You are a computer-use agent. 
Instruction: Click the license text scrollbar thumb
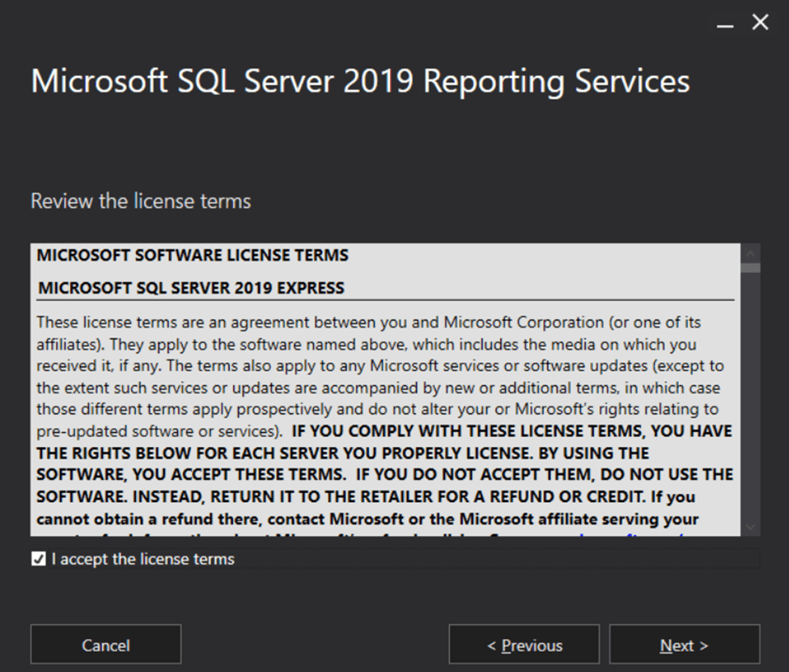[x=752, y=268]
